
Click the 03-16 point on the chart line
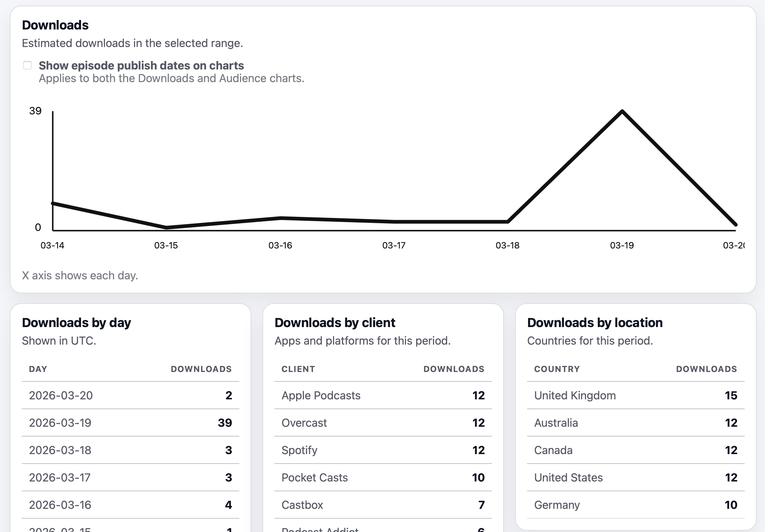tap(280, 218)
